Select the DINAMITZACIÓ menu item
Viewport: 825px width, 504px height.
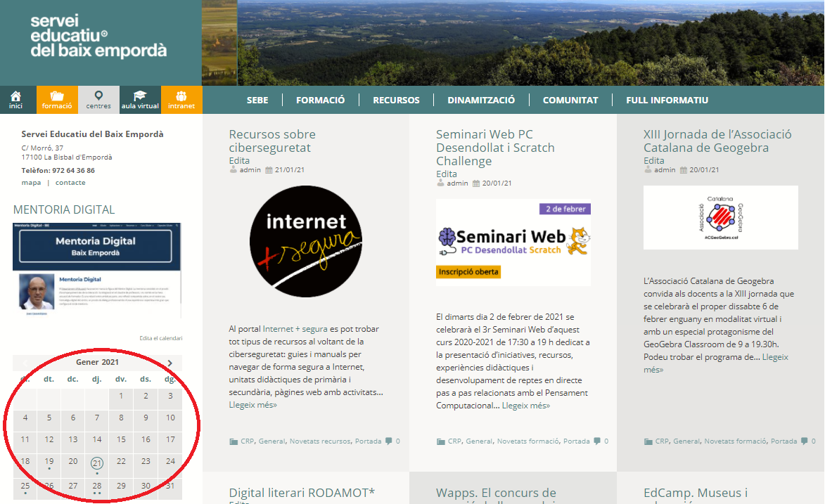[481, 100]
